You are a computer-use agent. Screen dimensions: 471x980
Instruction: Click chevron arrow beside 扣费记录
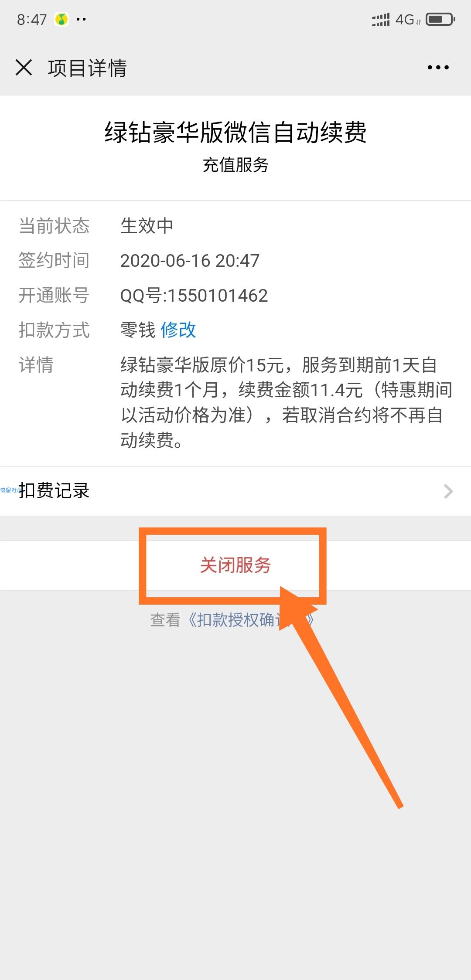[x=448, y=491]
